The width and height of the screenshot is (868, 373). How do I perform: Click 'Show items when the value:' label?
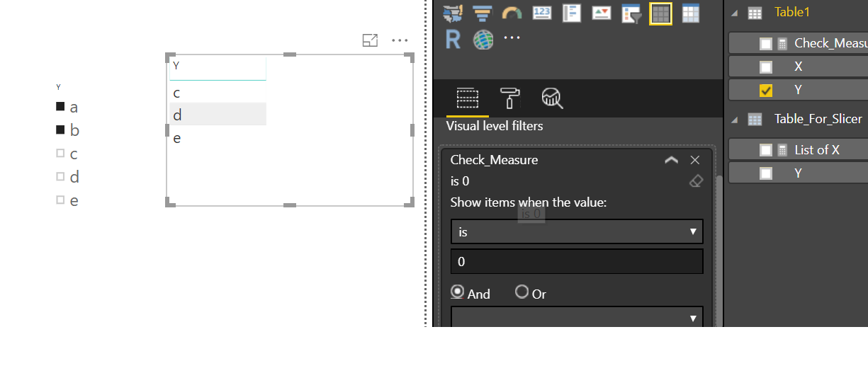pos(529,202)
